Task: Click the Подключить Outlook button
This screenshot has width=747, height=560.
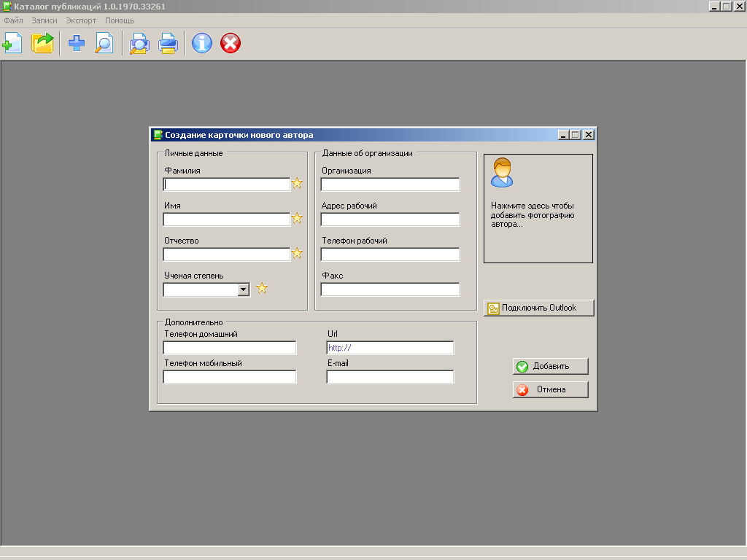Action: tap(538, 308)
